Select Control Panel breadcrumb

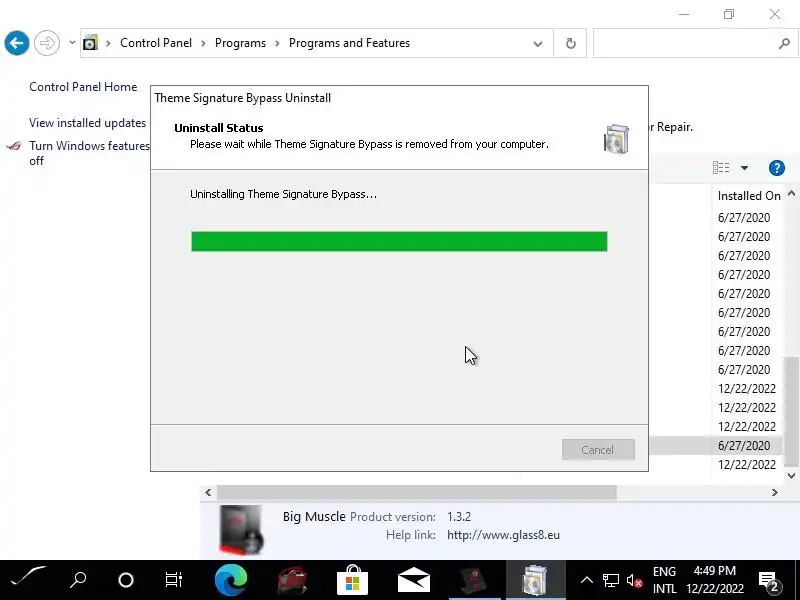pos(156,43)
